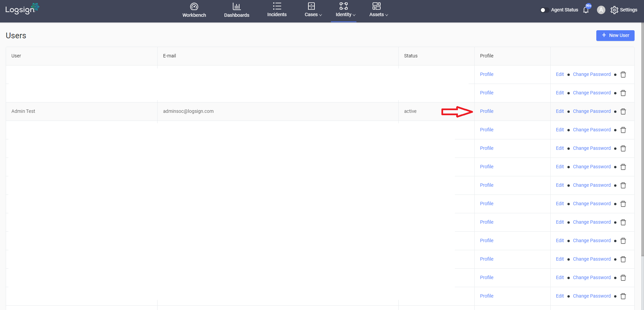Screen dimensions: 644x310
Task: Expand the Assets menu
Action: coord(378,10)
